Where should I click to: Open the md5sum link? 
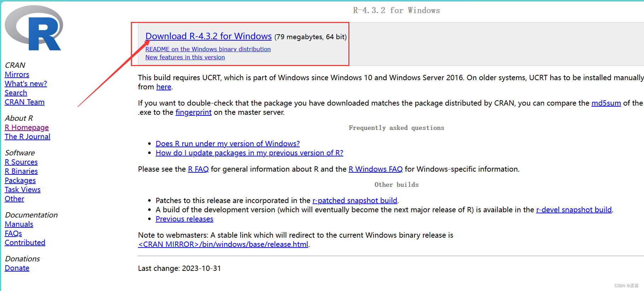(606, 103)
